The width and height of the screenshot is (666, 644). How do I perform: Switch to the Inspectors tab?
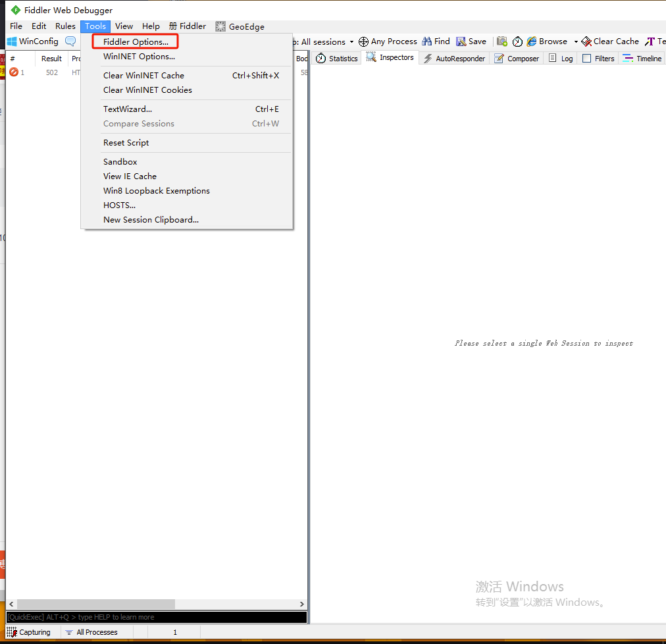390,57
